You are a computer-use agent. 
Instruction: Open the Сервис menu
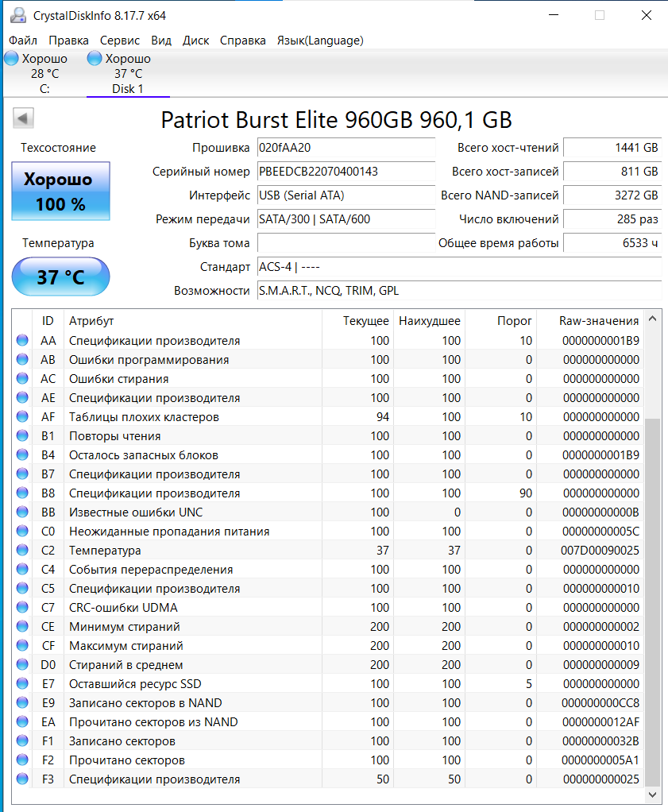pos(120,41)
